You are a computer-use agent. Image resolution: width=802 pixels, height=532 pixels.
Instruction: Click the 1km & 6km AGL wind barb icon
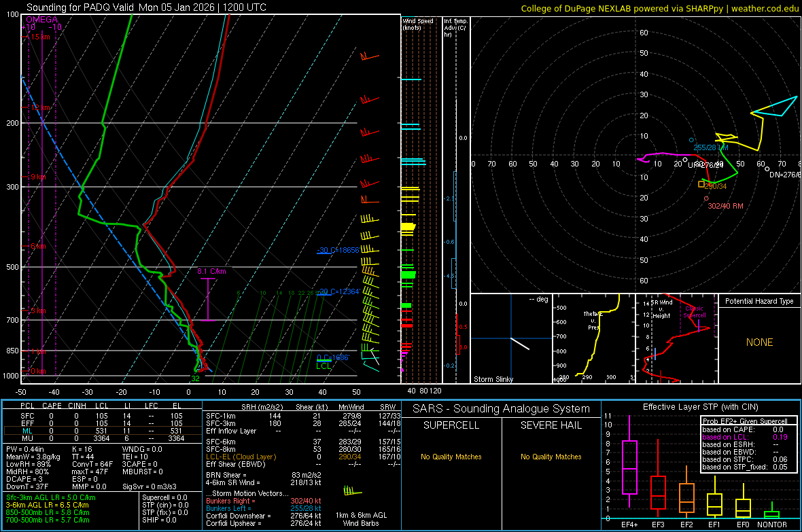click(x=353, y=491)
